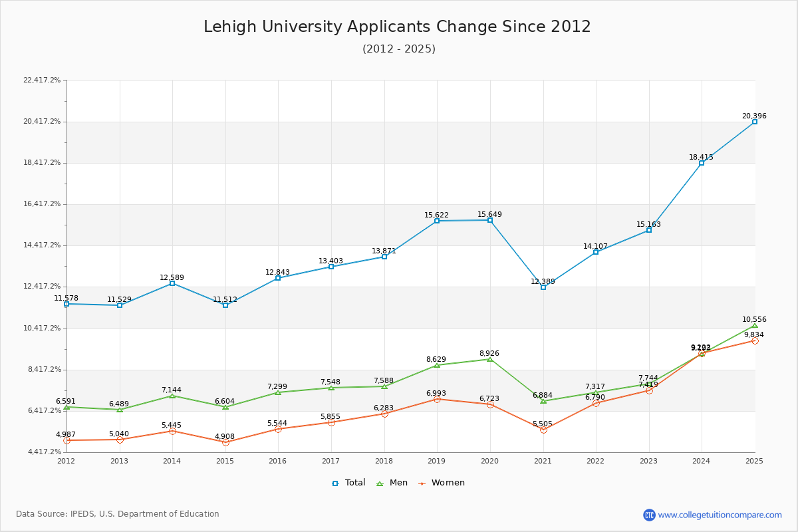Select the 2015 Women circle marker 4,908
The height and width of the screenshot is (532, 798).
pyautogui.click(x=225, y=442)
